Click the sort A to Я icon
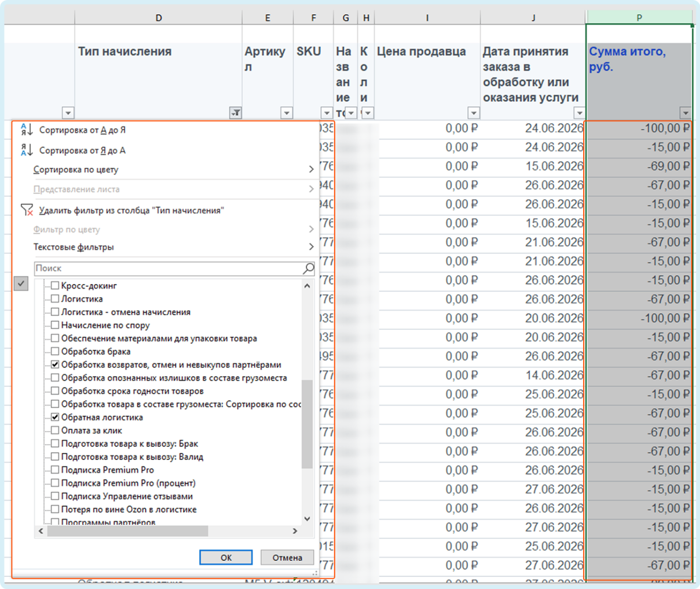Screen dimensions: 700x589 (27, 130)
